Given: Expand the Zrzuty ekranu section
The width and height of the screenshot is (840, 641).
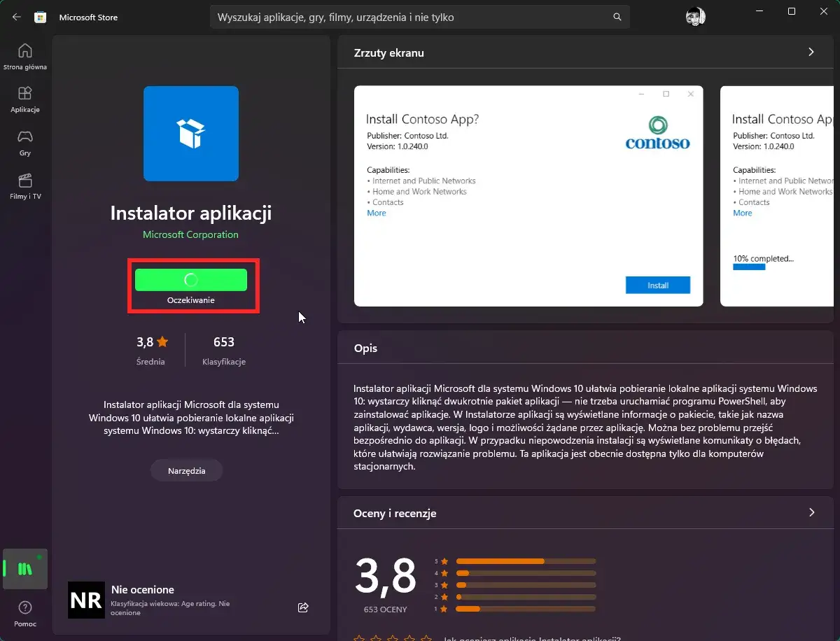Looking at the screenshot, I should (x=811, y=52).
